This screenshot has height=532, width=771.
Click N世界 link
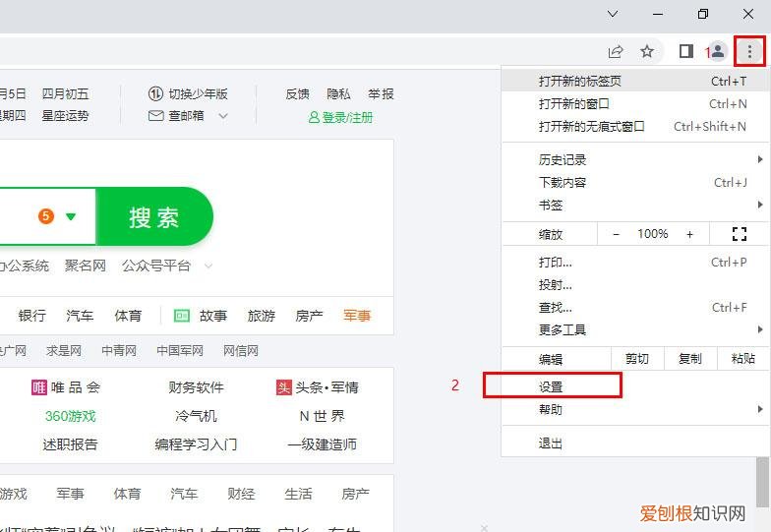(x=323, y=416)
